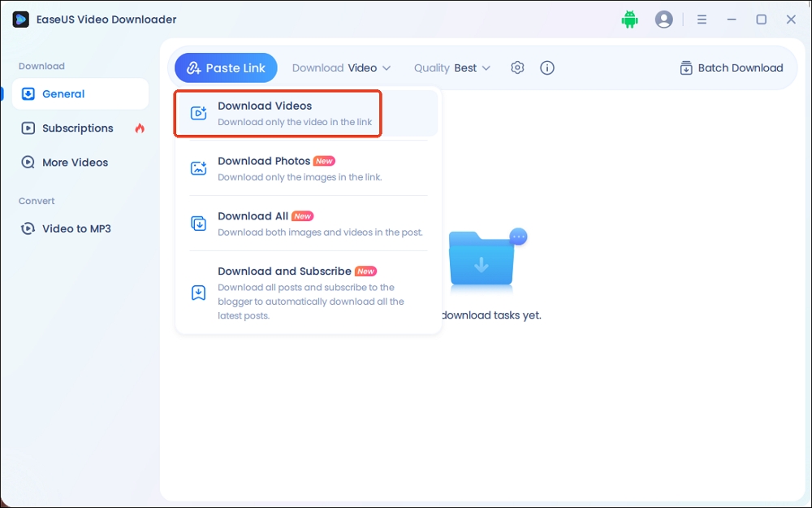812x508 pixels.
Task: Select Download Videos from the menu
Action: [295, 114]
